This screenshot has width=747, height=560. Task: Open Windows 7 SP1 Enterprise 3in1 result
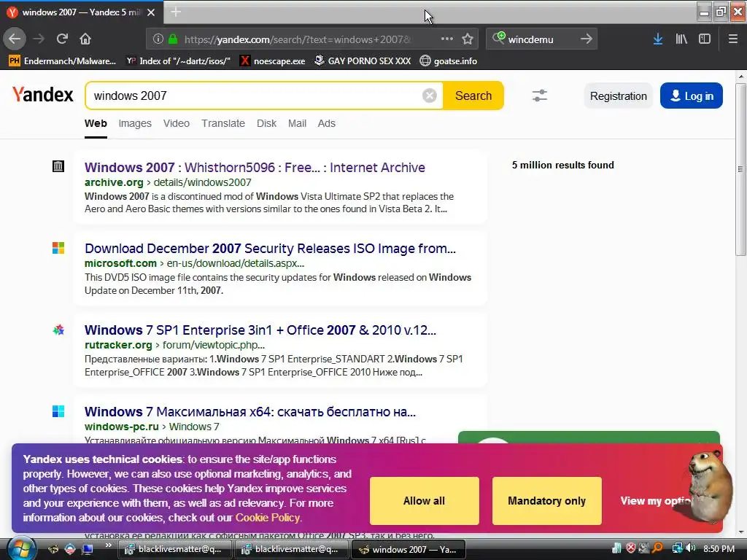click(260, 330)
